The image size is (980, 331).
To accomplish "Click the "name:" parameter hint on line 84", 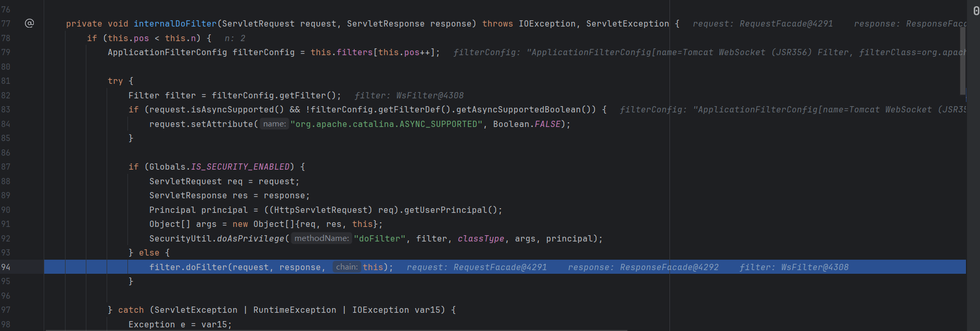I will click(x=274, y=124).
